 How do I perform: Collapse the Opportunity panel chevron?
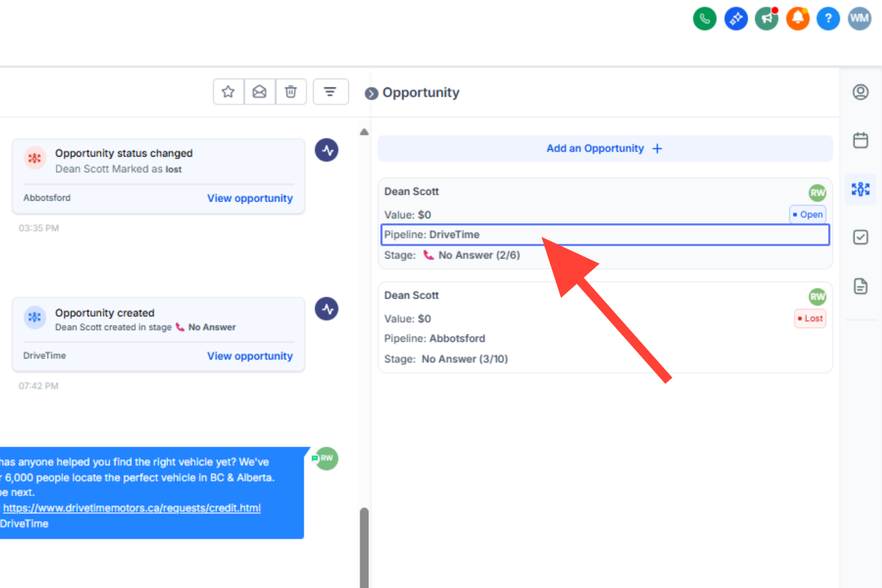click(372, 93)
